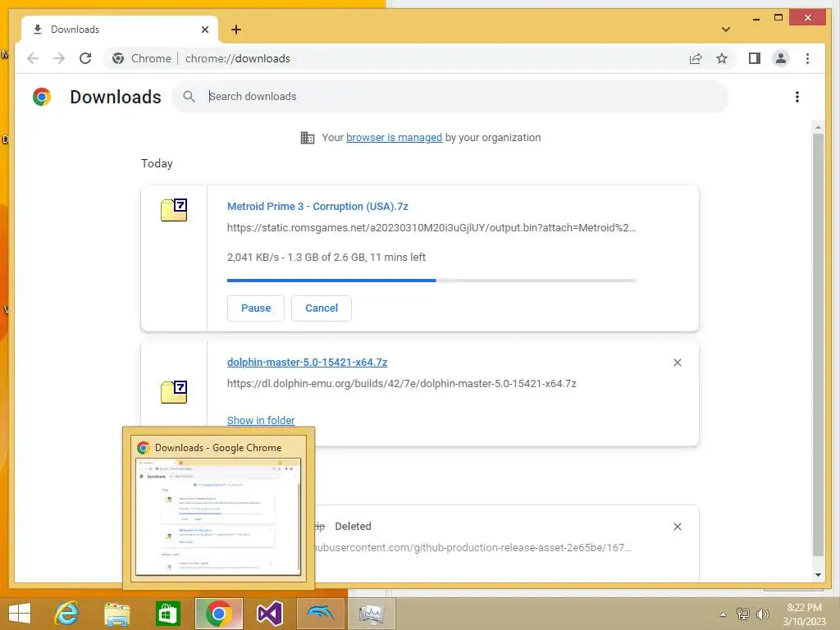Click the Search downloads field
This screenshot has width=840, height=630.
click(450, 97)
